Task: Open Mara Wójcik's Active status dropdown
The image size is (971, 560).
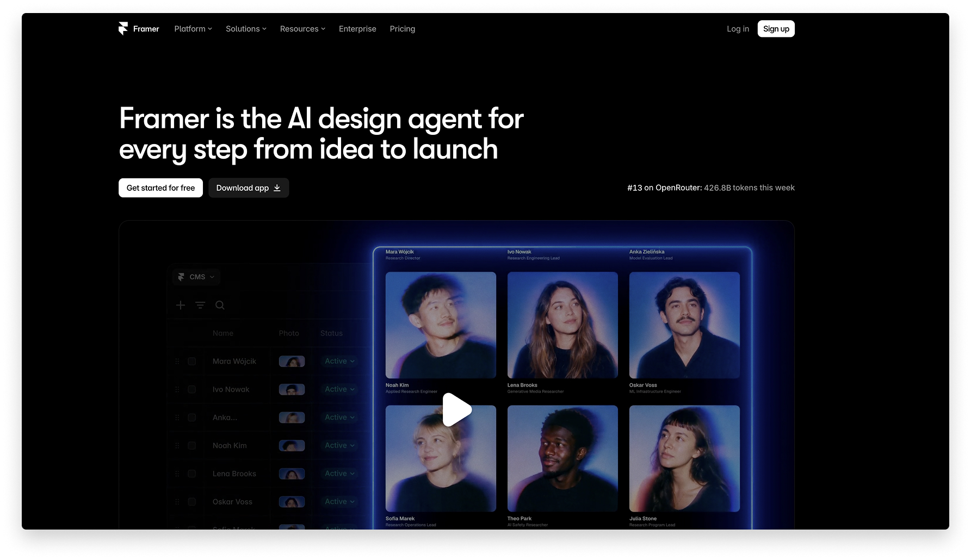Action: (x=339, y=361)
